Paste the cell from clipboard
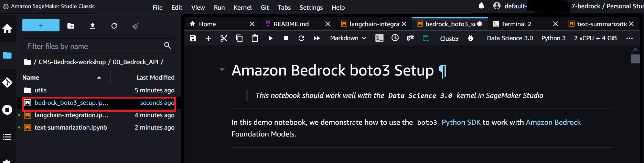 pyautogui.click(x=255, y=38)
